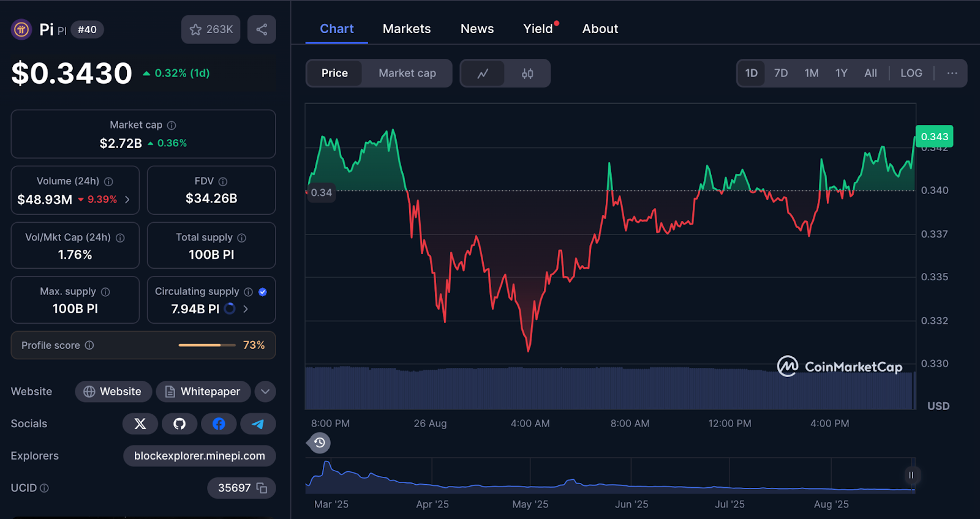The height and width of the screenshot is (519, 980).
Task: Select the 7D time range
Action: (x=781, y=73)
